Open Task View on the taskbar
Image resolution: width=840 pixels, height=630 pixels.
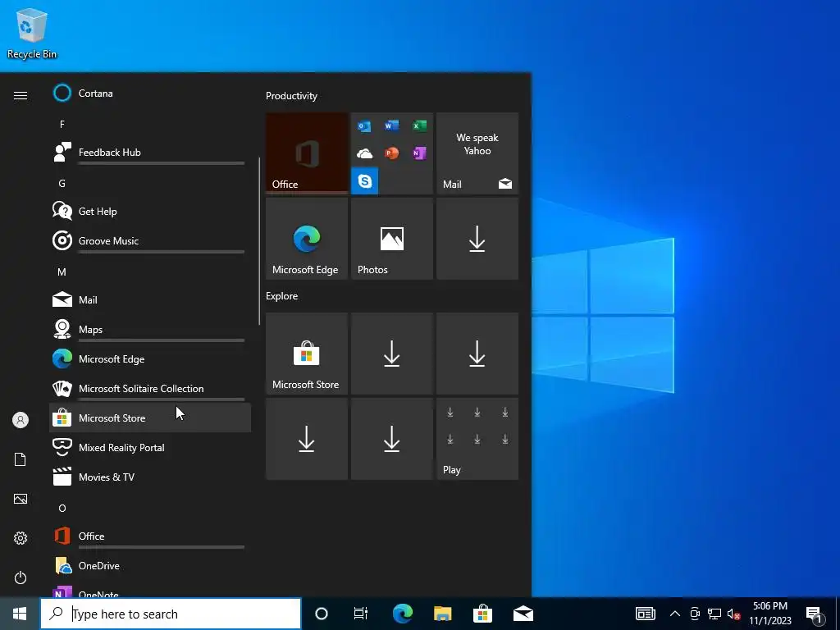(361, 614)
